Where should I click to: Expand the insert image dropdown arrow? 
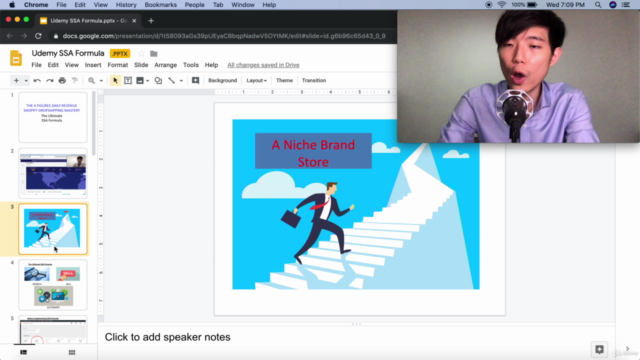pyautogui.click(x=147, y=81)
